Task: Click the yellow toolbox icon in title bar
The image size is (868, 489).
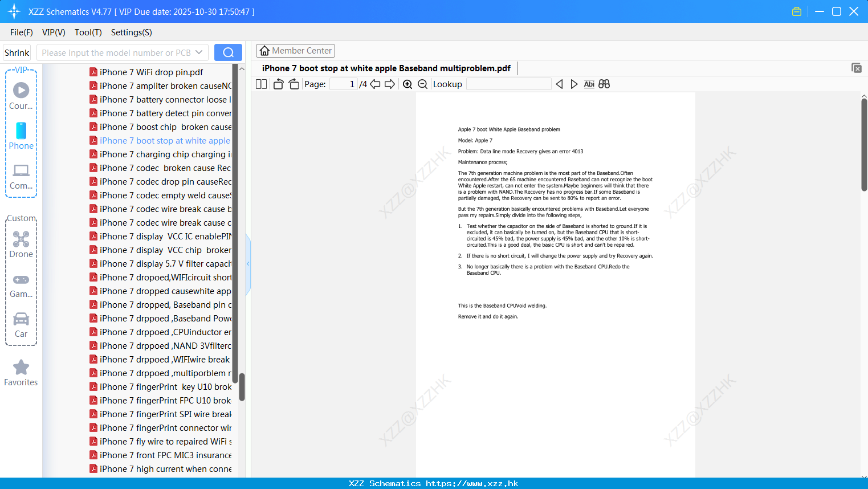Action: 797,11
